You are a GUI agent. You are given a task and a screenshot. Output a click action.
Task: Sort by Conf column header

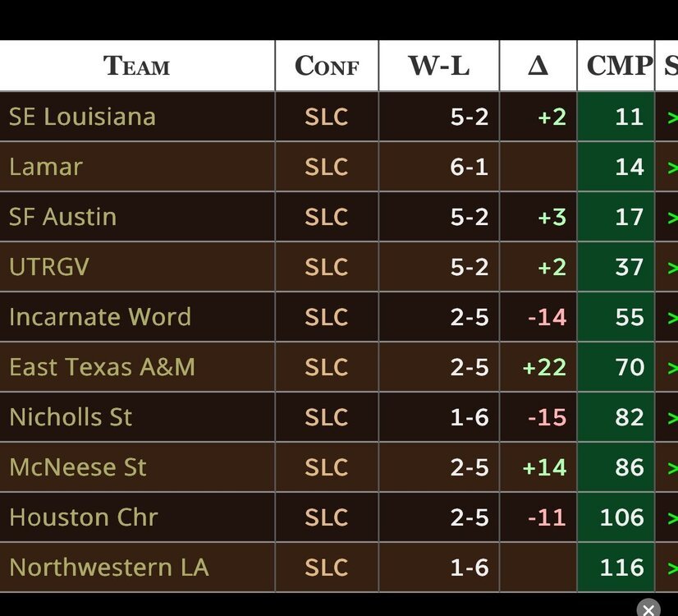pyautogui.click(x=327, y=66)
